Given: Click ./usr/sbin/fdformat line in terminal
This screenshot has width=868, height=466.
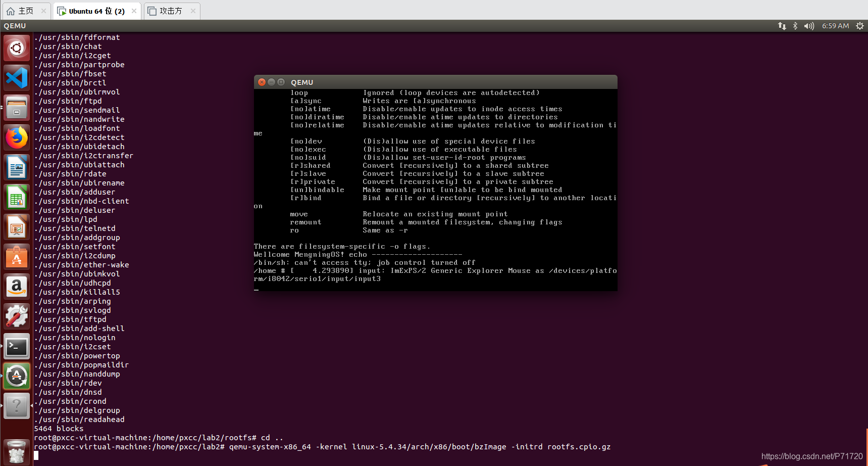Looking at the screenshot, I should (x=77, y=37).
